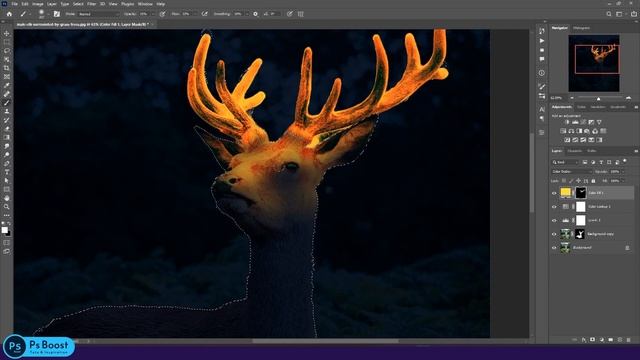Open the Image menu

pyautogui.click(x=38, y=4)
